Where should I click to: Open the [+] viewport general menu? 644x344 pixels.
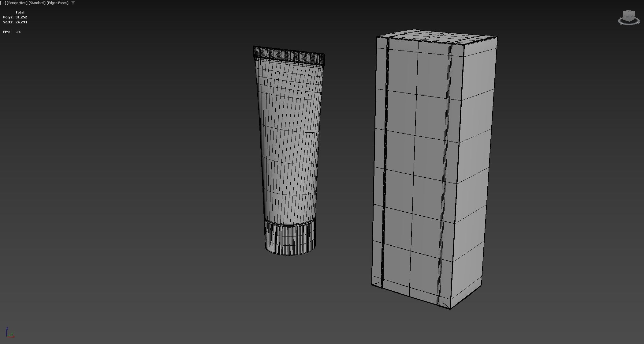(x=3, y=3)
